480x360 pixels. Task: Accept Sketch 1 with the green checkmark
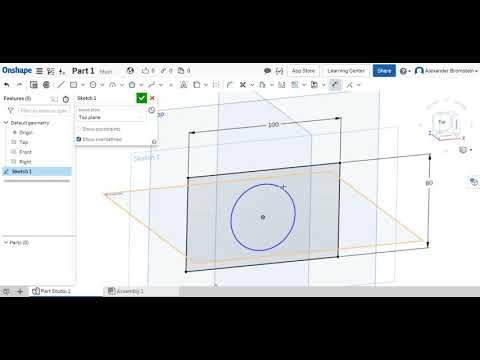142,98
